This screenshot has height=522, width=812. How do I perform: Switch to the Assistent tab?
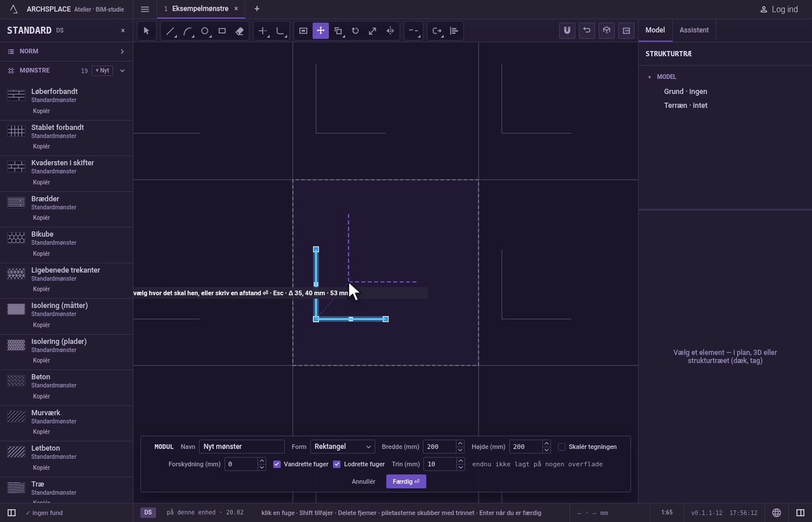(x=694, y=30)
